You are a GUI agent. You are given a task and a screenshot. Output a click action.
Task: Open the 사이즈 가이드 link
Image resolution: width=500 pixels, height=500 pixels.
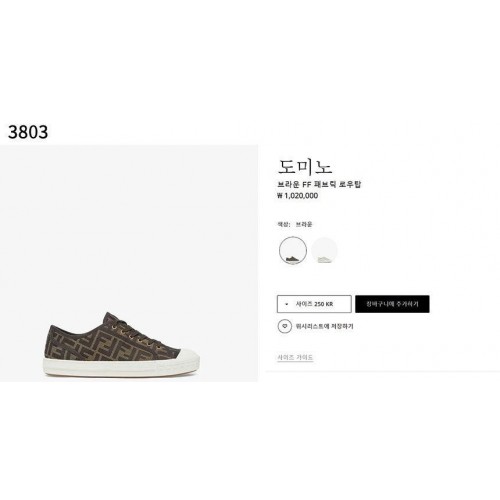295,357
